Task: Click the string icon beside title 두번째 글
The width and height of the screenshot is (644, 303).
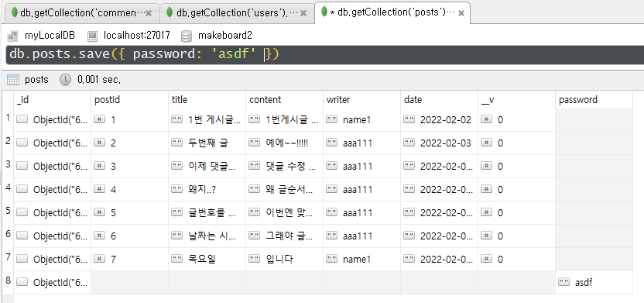Action: coord(177,143)
